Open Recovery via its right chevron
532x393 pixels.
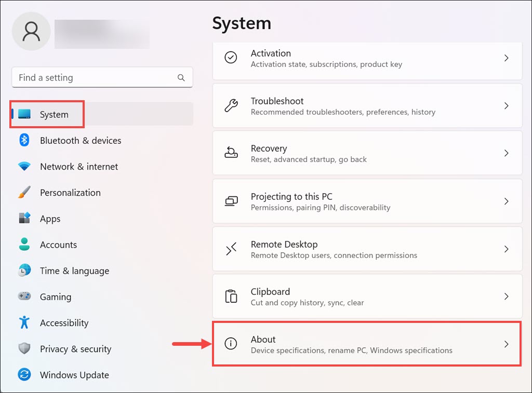(x=506, y=153)
